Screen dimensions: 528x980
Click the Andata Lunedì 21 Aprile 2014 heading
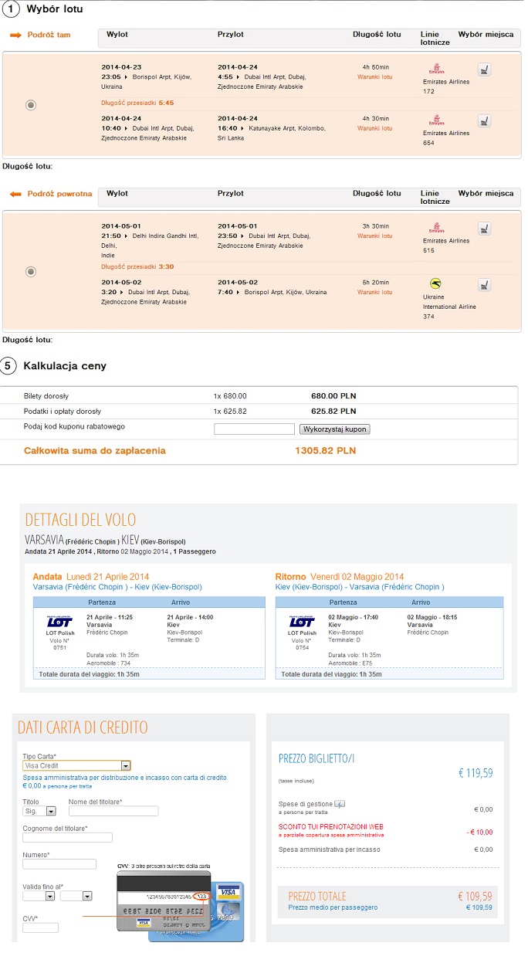click(x=91, y=577)
